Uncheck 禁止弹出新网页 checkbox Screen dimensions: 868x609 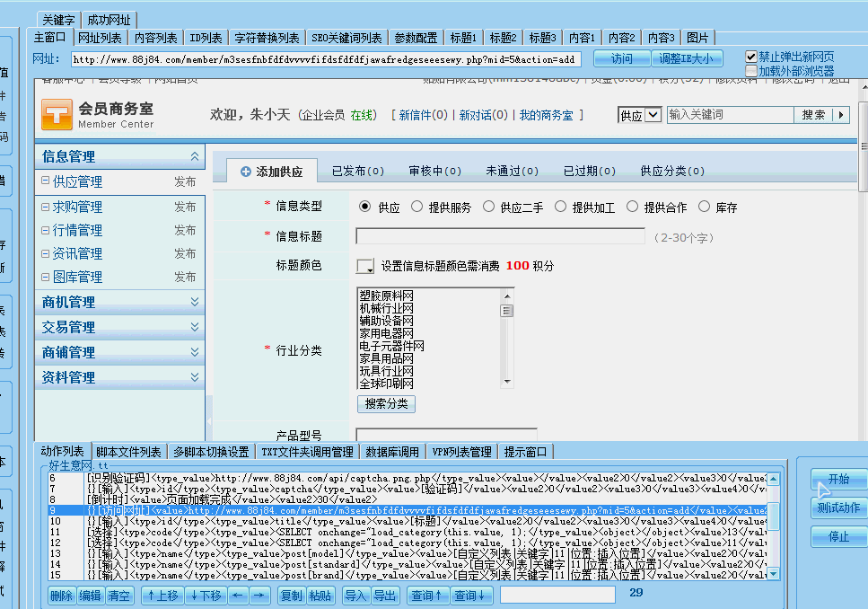click(x=751, y=57)
